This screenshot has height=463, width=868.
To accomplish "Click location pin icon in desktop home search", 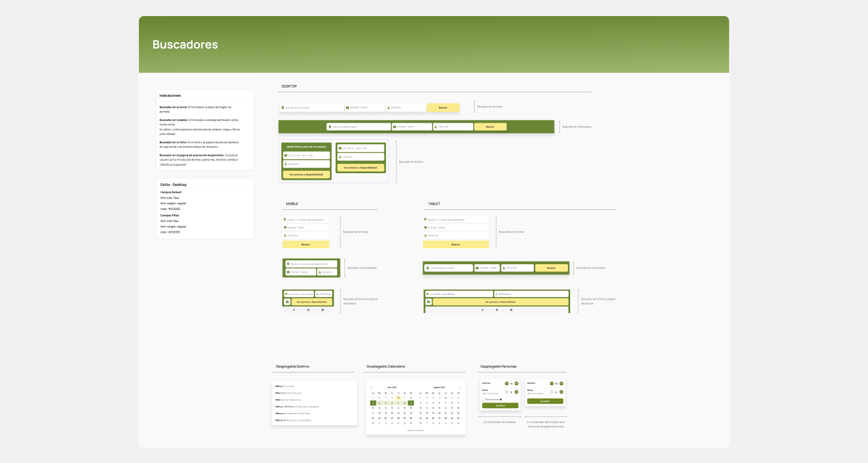I will coord(282,108).
